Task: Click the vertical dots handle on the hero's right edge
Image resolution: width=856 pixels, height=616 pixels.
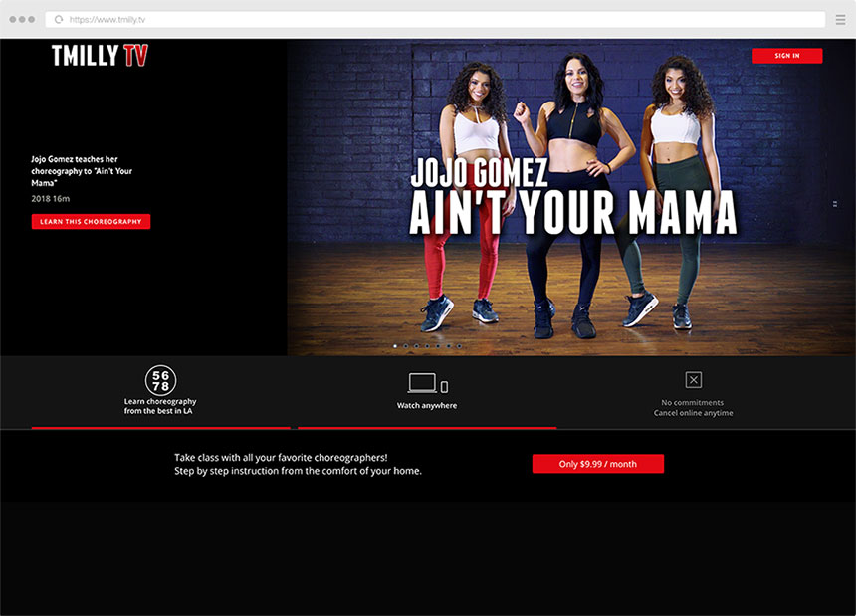Action: point(834,204)
